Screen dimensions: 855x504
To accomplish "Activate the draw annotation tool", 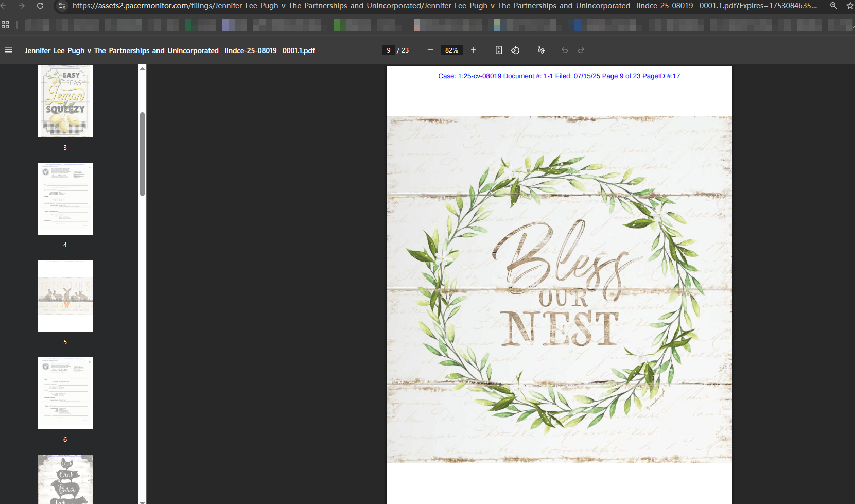I will tap(541, 50).
